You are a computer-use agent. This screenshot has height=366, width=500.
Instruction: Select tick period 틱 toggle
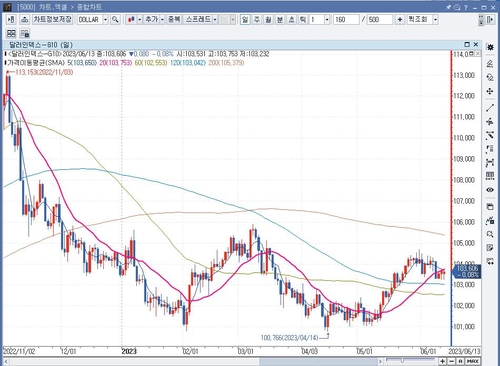(302, 20)
